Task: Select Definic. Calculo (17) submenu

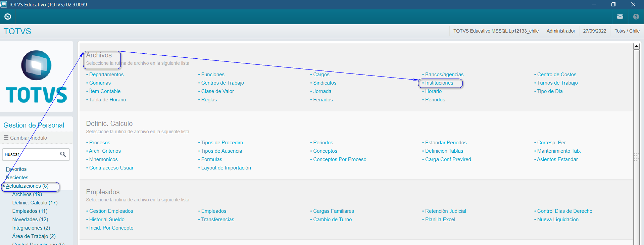Action: click(x=35, y=203)
